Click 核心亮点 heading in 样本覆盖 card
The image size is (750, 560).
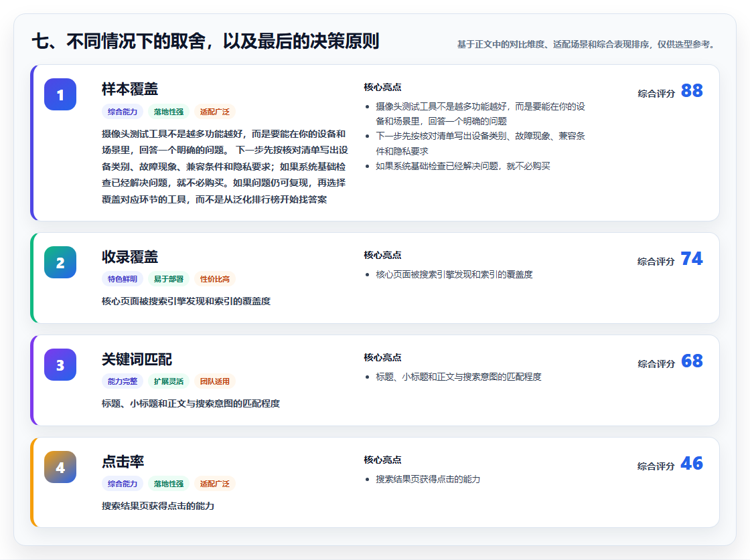[382, 87]
